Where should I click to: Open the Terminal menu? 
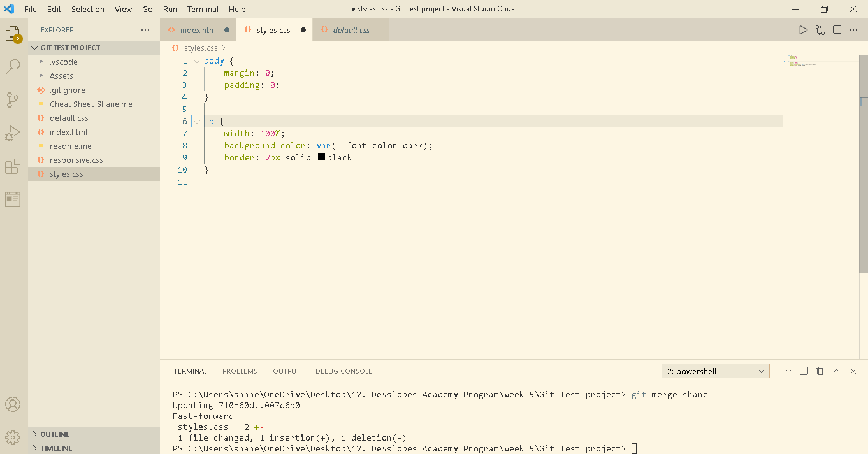point(203,9)
